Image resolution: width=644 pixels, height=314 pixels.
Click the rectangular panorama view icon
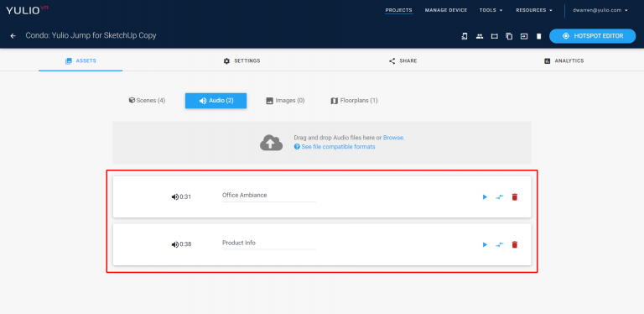[x=495, y=36]
